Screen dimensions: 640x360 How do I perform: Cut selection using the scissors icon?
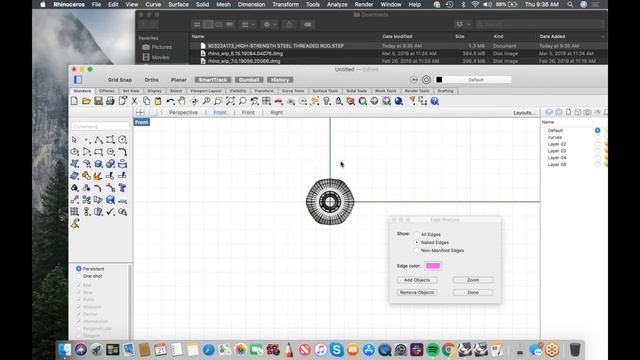pos(134,101)
